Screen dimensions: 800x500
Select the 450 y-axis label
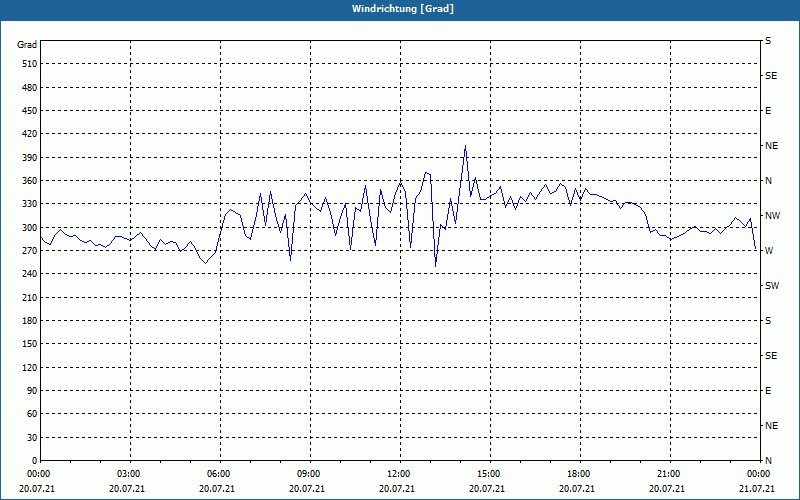click(x=30, y=111)
